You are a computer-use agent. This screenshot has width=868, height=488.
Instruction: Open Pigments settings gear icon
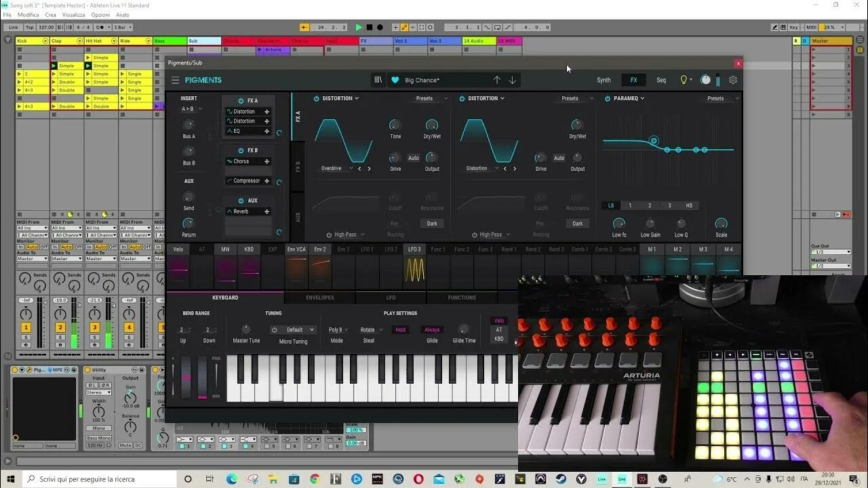pyautogui.click(x=733, y=80)
